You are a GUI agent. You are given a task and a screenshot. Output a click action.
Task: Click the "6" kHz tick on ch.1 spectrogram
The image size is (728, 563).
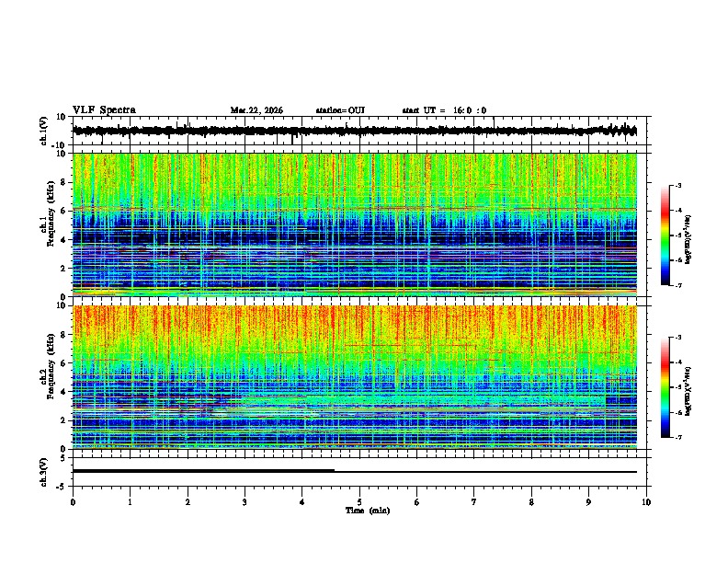[x=63, y=211]
